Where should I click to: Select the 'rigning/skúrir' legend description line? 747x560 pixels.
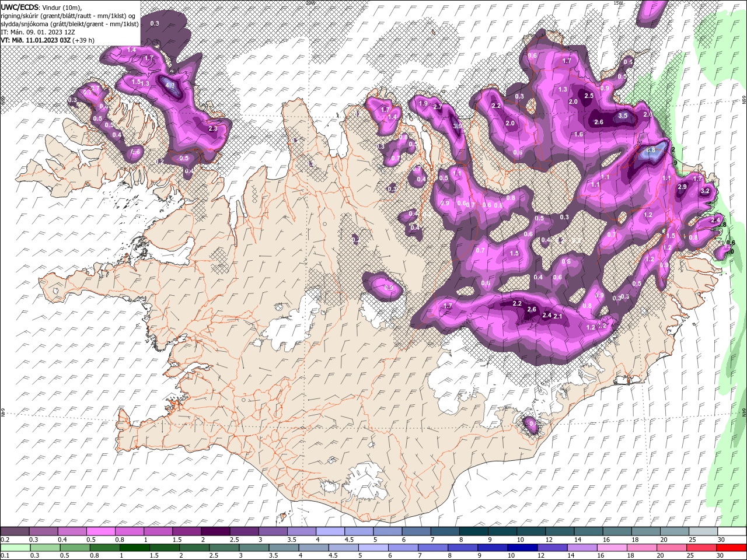[68, 16]
